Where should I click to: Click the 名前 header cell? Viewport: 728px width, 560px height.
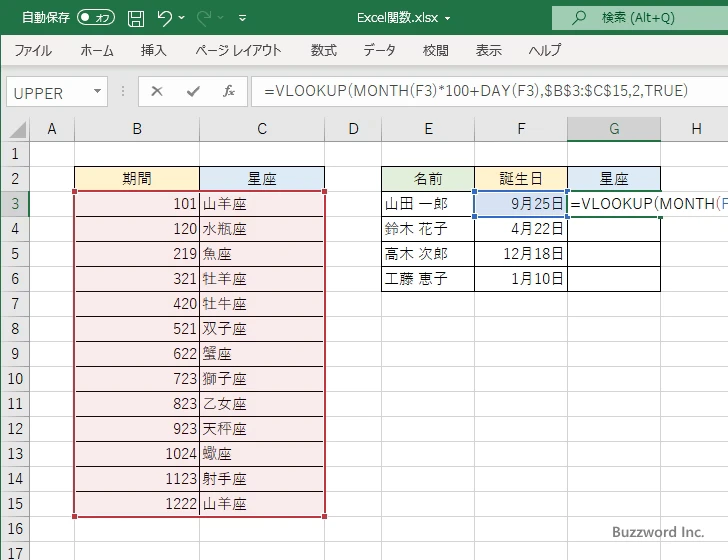pyautogui.click(x=428, y=179)
